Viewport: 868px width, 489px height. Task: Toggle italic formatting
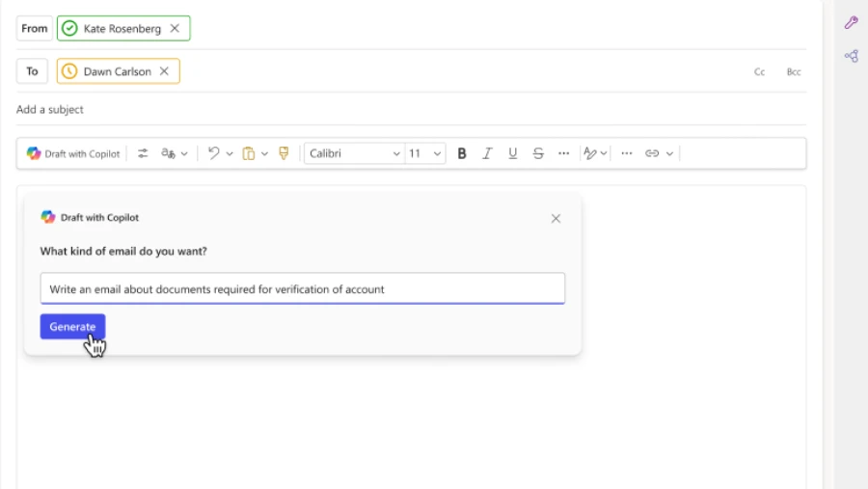[487, 153]
